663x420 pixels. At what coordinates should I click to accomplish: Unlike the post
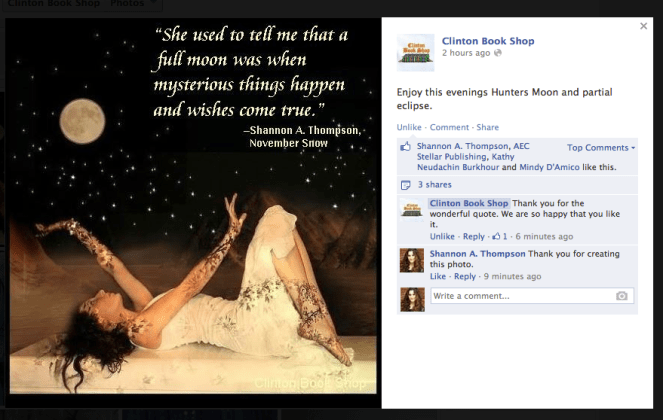pos(409,128)
